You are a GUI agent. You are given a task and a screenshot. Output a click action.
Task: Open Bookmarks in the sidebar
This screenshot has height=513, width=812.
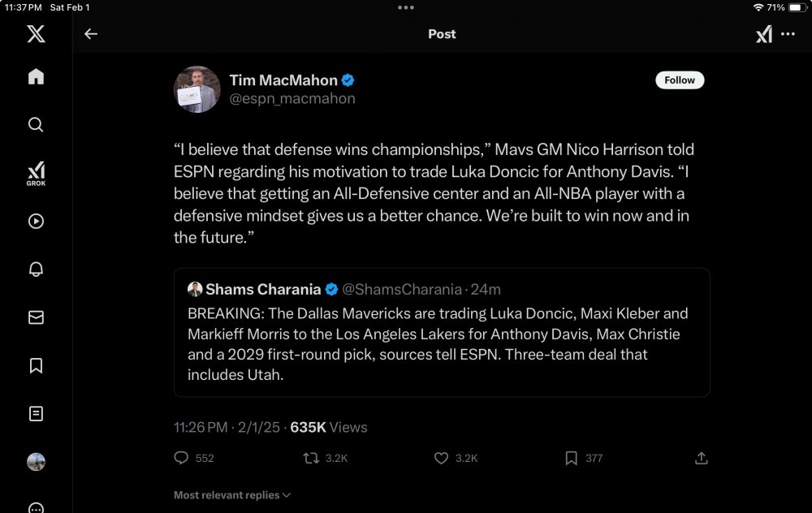[36, 365]
